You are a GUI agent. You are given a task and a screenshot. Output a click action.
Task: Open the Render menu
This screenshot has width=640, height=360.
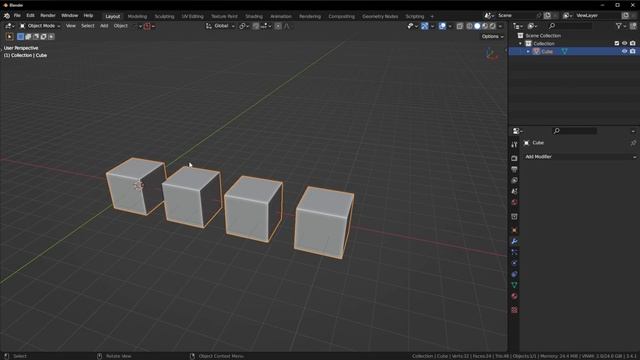48,16
